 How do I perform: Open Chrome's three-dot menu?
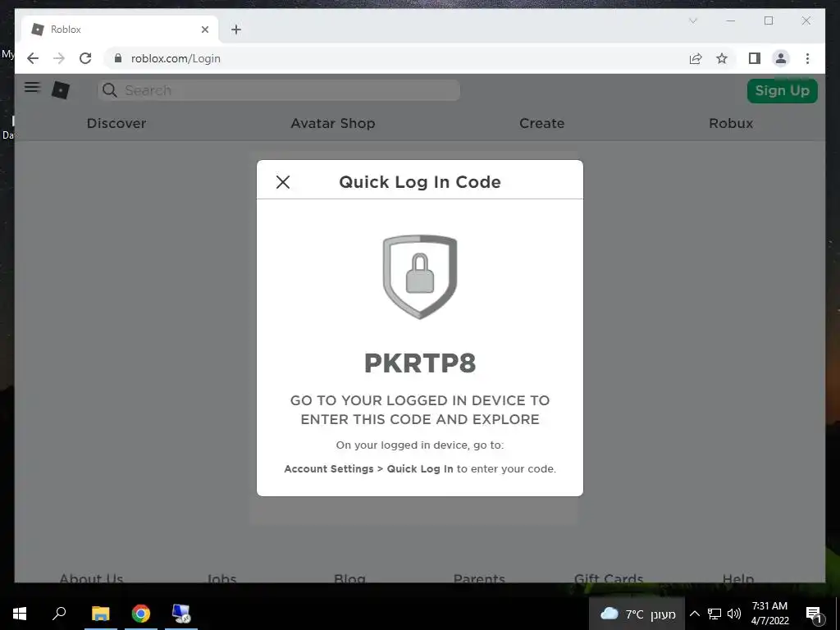(x=807, y=58)
